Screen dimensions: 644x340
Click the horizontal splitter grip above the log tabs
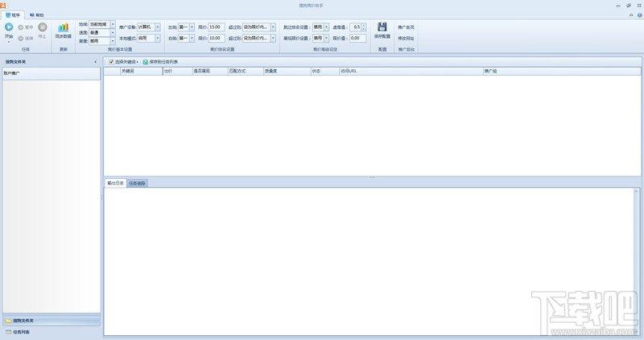[x=372, y=177]
